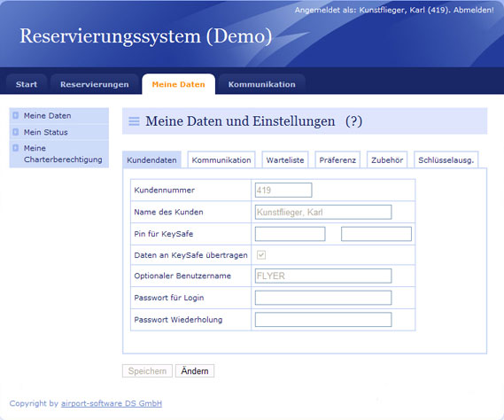Viewport: 504px width, 420px height.
Task: Click the icon beside Mein Status sidebar item
Action: tap(15, 132)
